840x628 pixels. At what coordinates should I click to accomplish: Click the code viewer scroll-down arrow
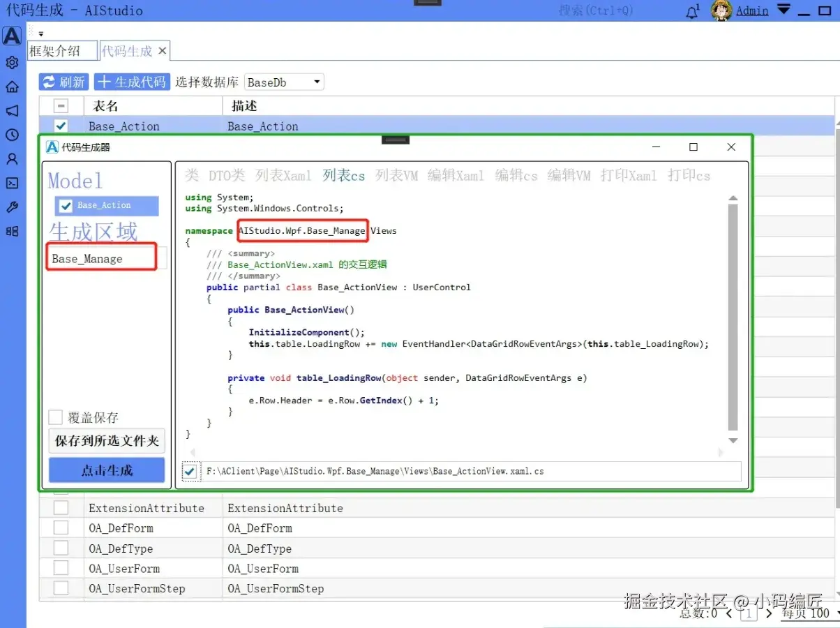pos(733,440)
